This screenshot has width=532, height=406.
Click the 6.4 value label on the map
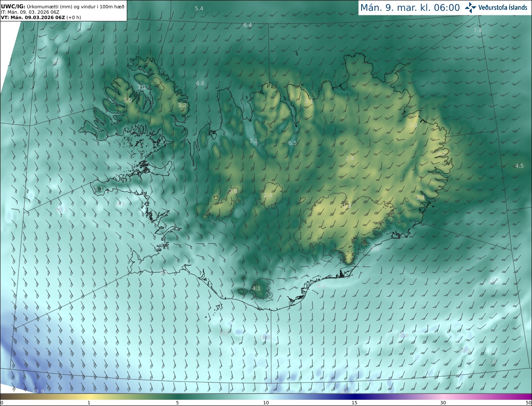(248, 25)
